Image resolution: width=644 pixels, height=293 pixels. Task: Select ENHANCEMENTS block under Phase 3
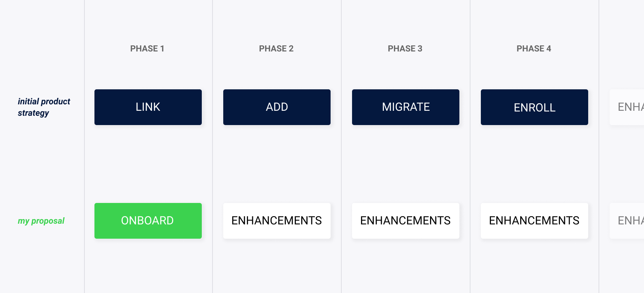coord(406,221)
